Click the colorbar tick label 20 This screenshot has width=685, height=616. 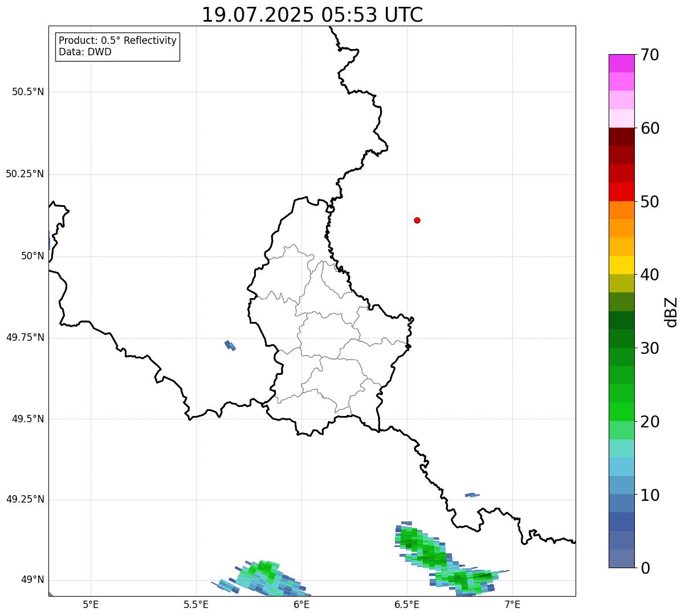[650, 422]
